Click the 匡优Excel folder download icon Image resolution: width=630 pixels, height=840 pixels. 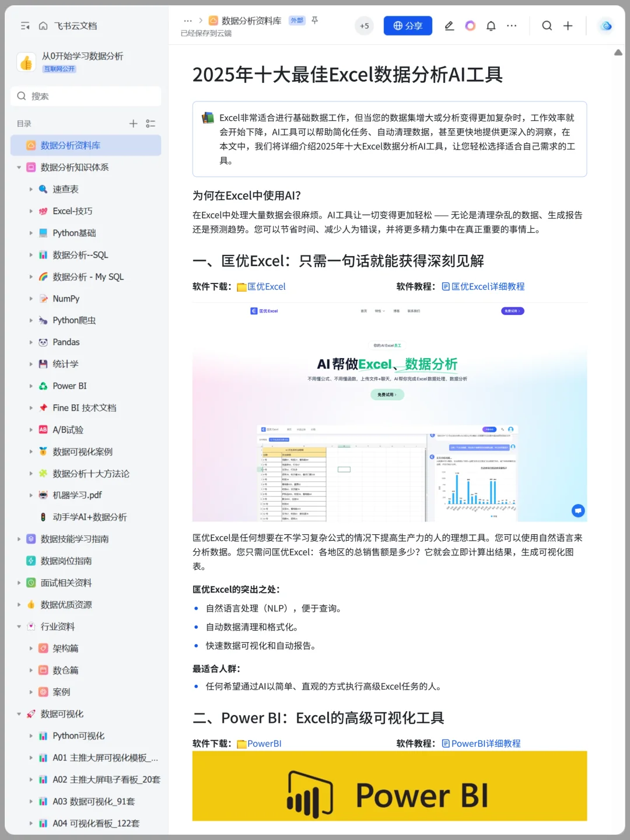pyautogui.click(x=242, y=287)
